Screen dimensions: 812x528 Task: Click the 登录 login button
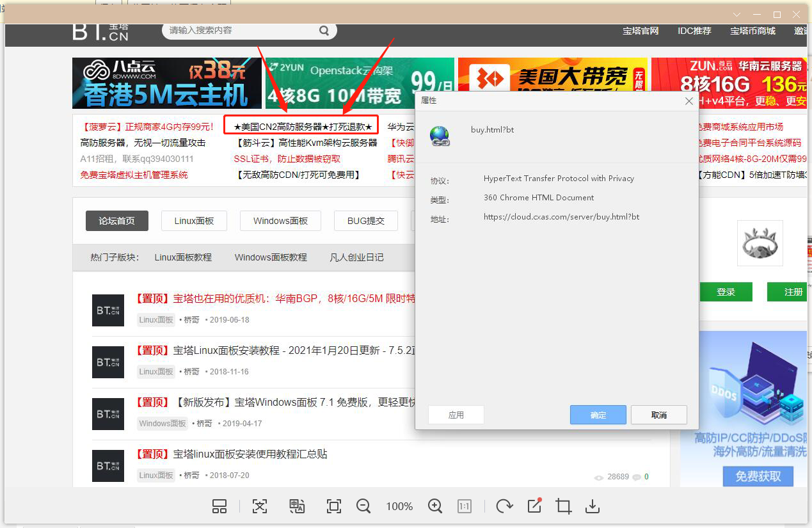[726, 292]
